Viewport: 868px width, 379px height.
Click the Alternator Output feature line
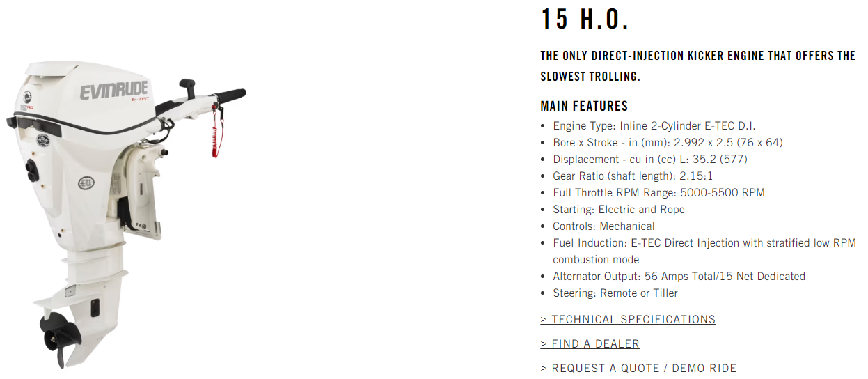679,277
